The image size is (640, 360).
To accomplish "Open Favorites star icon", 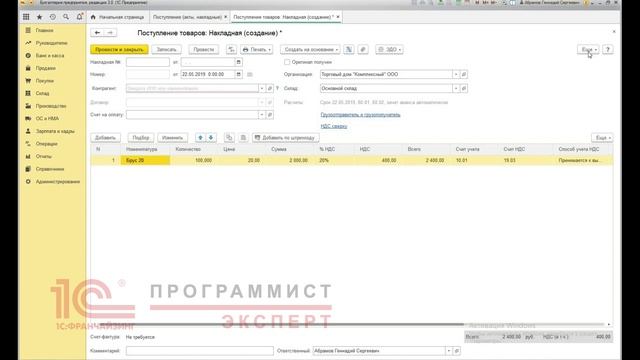I will [39, 17].
